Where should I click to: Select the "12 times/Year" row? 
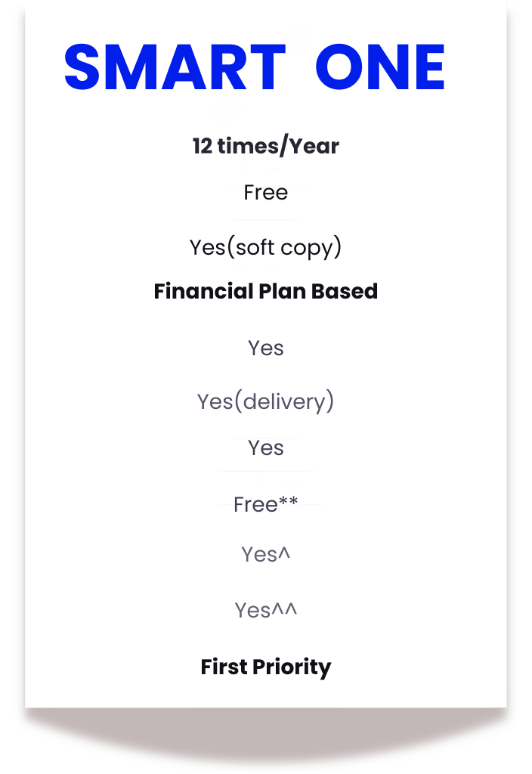point(266,146)
